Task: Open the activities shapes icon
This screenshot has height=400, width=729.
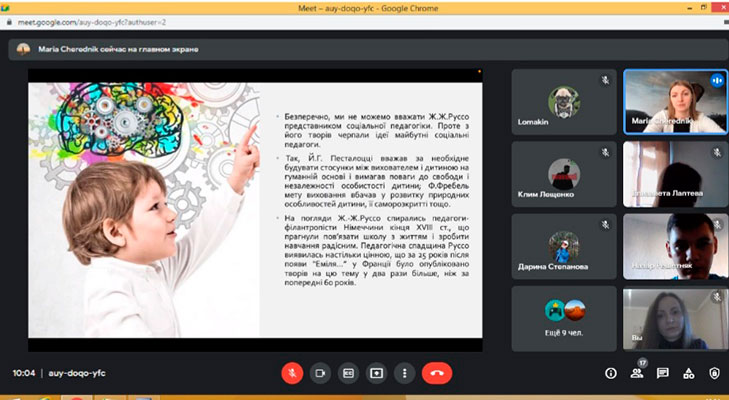Action: 689,373
